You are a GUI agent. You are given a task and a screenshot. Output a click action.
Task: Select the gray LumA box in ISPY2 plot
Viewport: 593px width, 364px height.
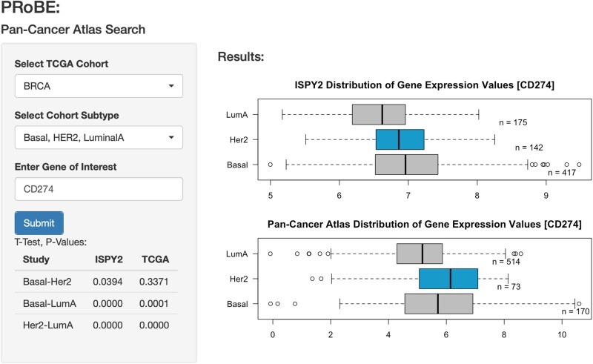point(379,115)
